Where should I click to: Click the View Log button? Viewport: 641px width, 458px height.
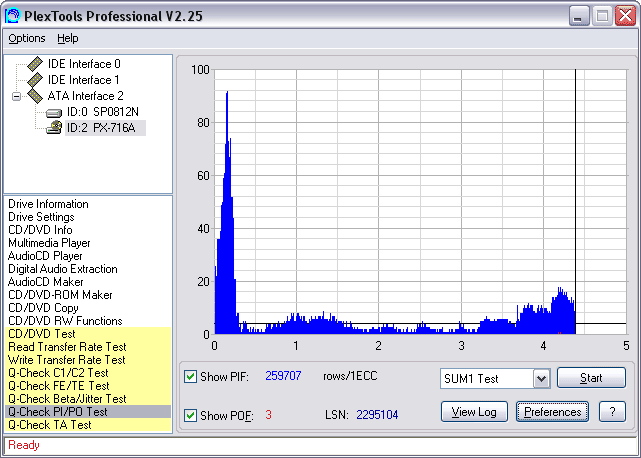[474, 411]
